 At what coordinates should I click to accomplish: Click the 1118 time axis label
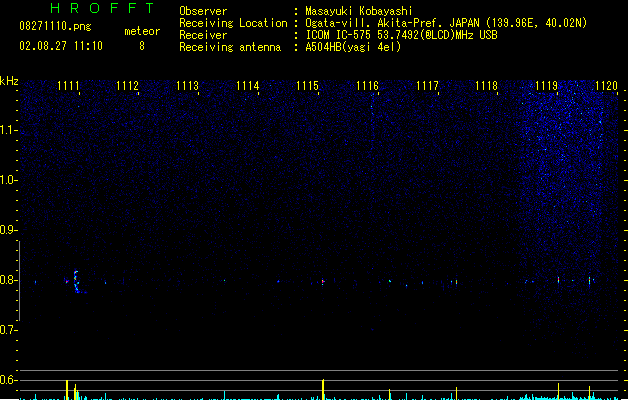[x=487, y=86]
